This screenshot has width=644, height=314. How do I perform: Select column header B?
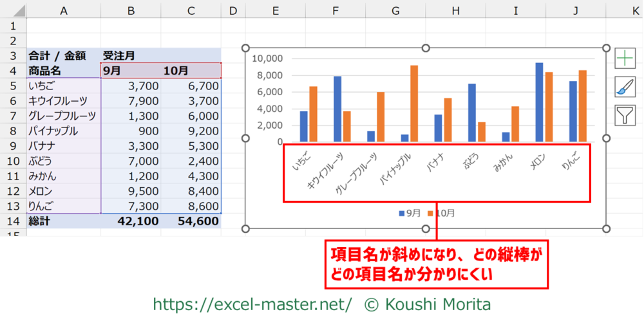point(131,11)
